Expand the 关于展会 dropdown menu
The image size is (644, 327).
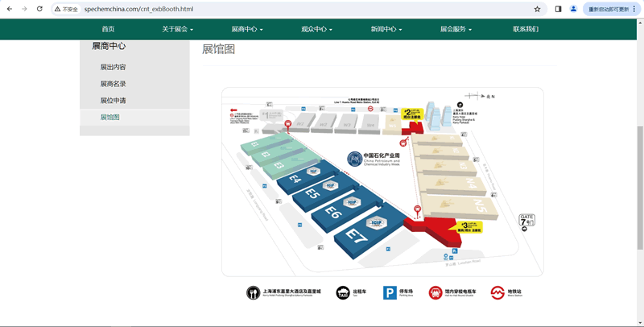click(179, 29)
